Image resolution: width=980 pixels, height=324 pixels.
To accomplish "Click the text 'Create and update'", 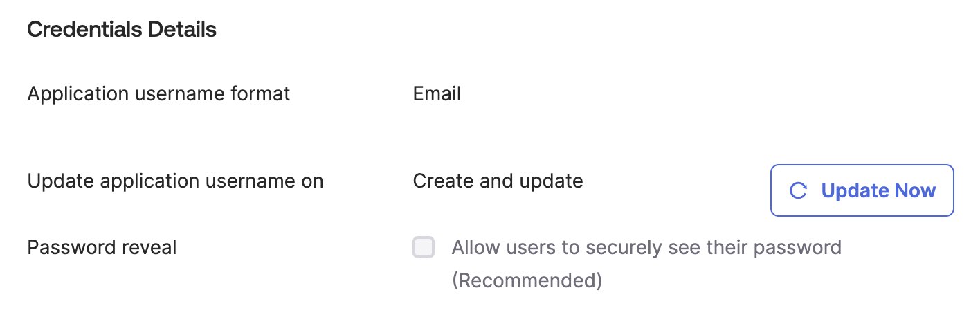I will click(498, 181).
